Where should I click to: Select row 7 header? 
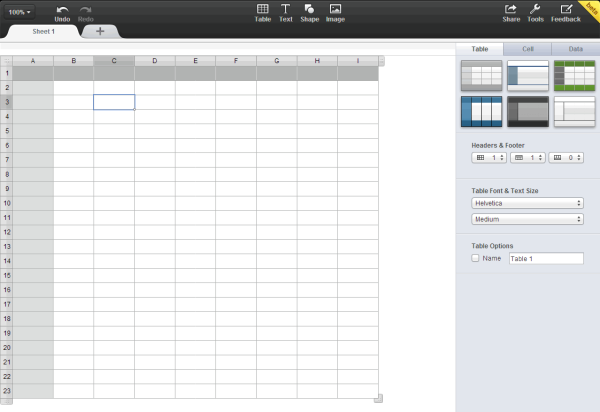(x=7, y=160)
